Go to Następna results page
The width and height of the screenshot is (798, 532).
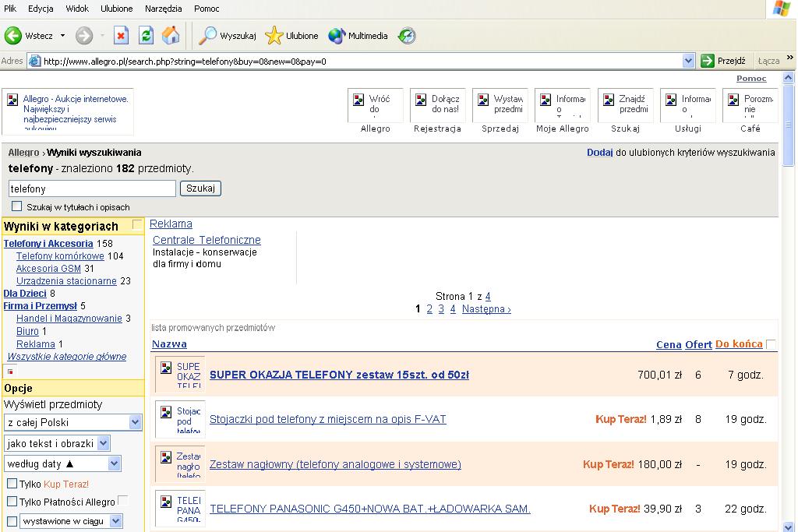[486, 308]
